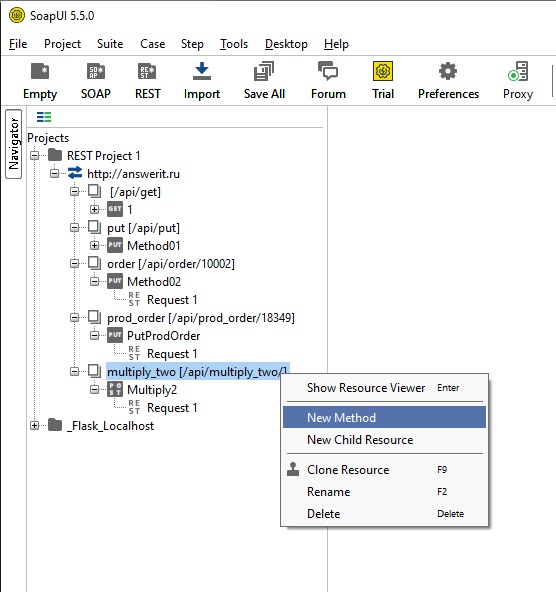The image size is (556, 592).
Task: Click the yellow Trial icon
Action: (x=383, y=71)
